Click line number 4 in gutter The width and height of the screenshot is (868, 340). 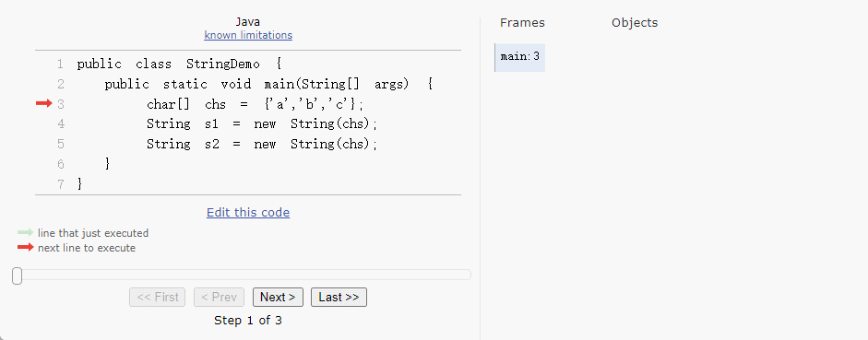click(60, 123)
